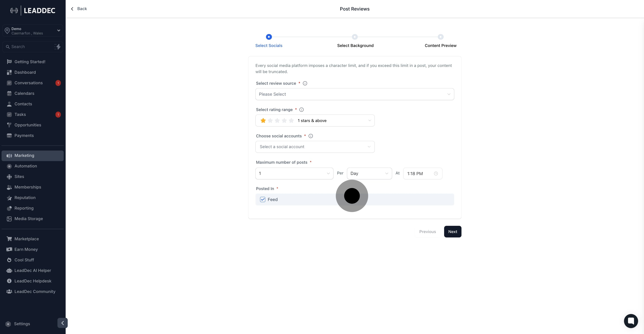Uncheck the Feed checkbox
The height and width of the screenshot is (334, 644).
(262, 200)
